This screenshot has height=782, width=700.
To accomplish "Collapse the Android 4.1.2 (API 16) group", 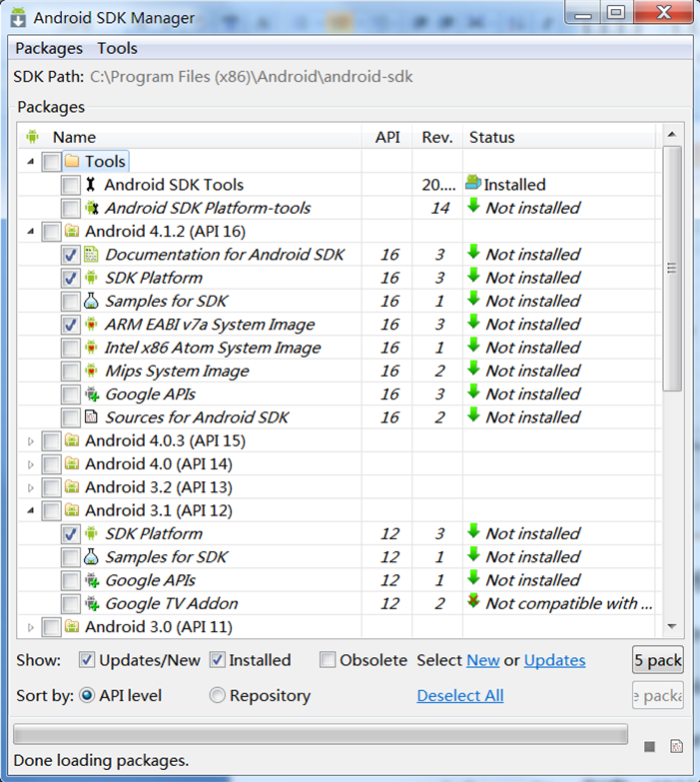I will (30, 232).
